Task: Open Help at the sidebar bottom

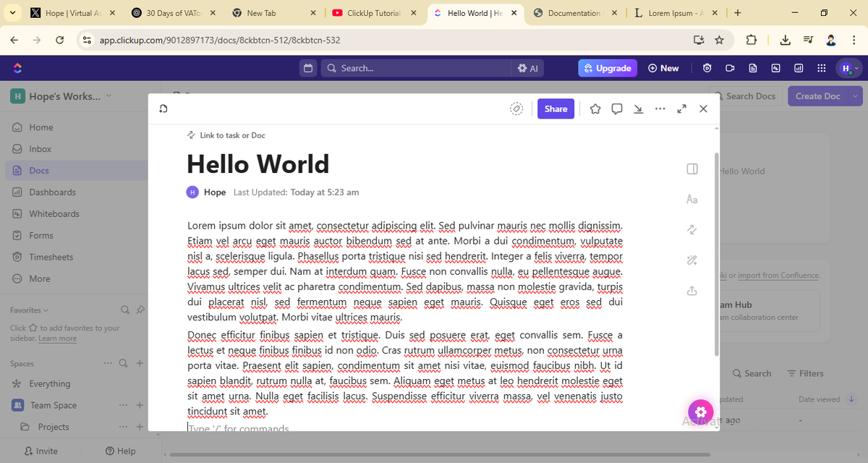Action: pyautogui.click(x=120, y=451)
